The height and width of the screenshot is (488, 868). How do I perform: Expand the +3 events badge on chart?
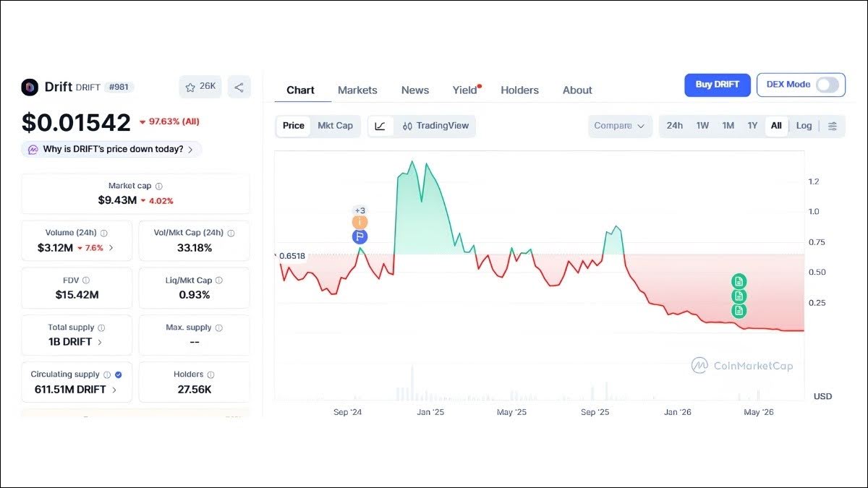(x=359, y=210)
